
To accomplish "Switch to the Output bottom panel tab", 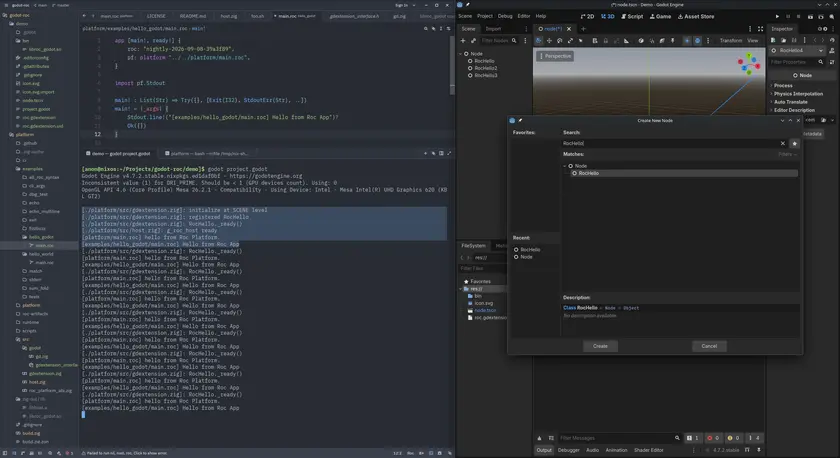I will pyautogui.click(x=544, y=451).
